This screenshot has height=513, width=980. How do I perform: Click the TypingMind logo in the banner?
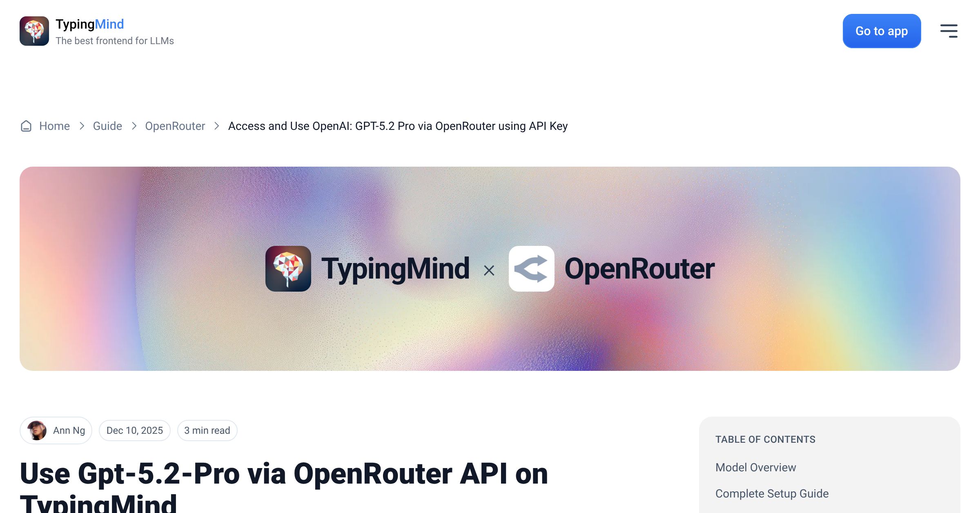[x=288, y=269]
